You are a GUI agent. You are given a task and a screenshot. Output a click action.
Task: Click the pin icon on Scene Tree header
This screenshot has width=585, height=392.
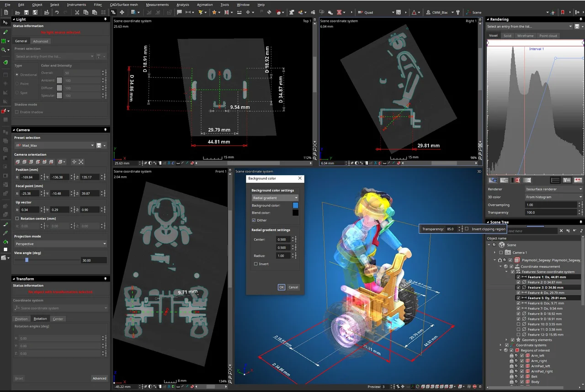(x=580, y=222)
